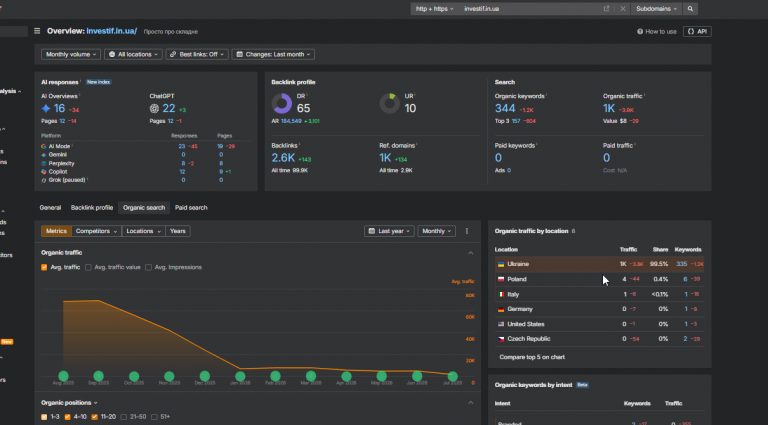This screenshot has width=768, height=425.
Task: Click the Jul 2026 chart marker
Action: [x=453, y=376]
